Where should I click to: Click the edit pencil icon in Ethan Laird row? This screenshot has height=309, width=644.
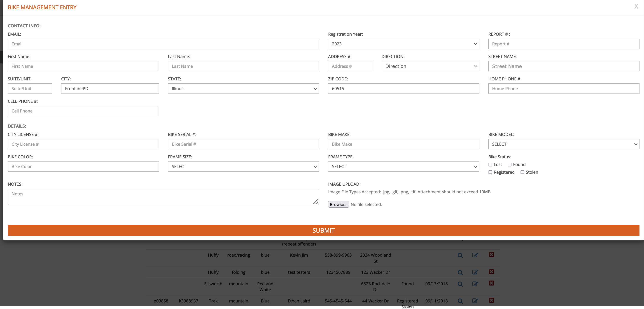pyautogui.click(x=475, y=301)
